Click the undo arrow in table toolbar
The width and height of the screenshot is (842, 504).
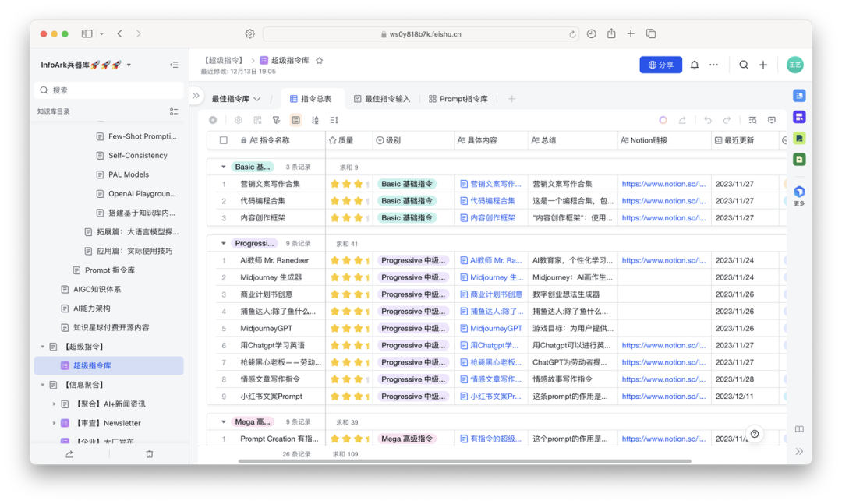(707, 120)
